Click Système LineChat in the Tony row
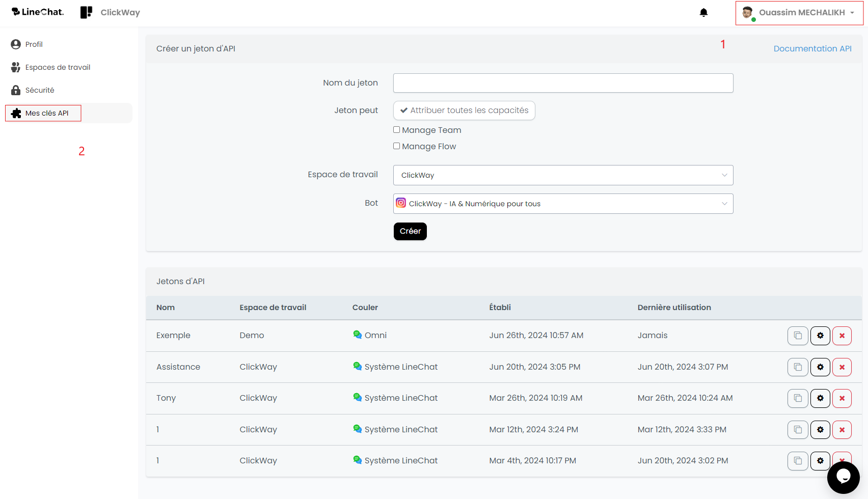868x499 pixels. pos(401,398)
